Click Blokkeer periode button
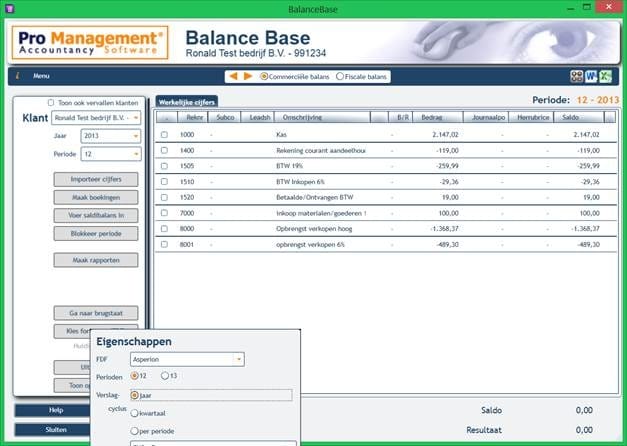627x446 pixels. click(96, 234)
